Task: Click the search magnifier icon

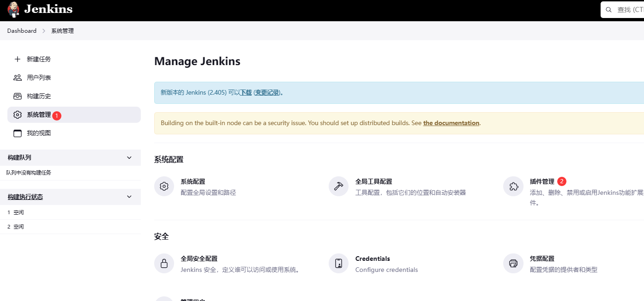Action: 608,10
